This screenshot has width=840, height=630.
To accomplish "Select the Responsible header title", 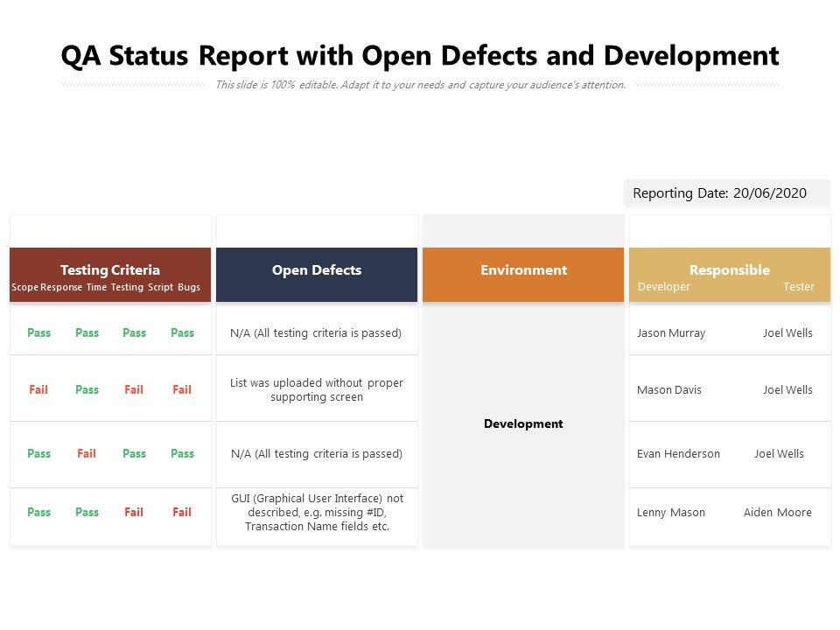I will coord(730,270).
